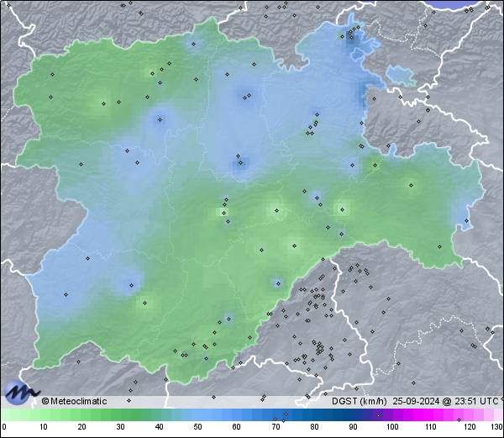The width and height of the screenshot is (504, 438).
Task: Click the scale label 120
Action: (x=470, y=427)
